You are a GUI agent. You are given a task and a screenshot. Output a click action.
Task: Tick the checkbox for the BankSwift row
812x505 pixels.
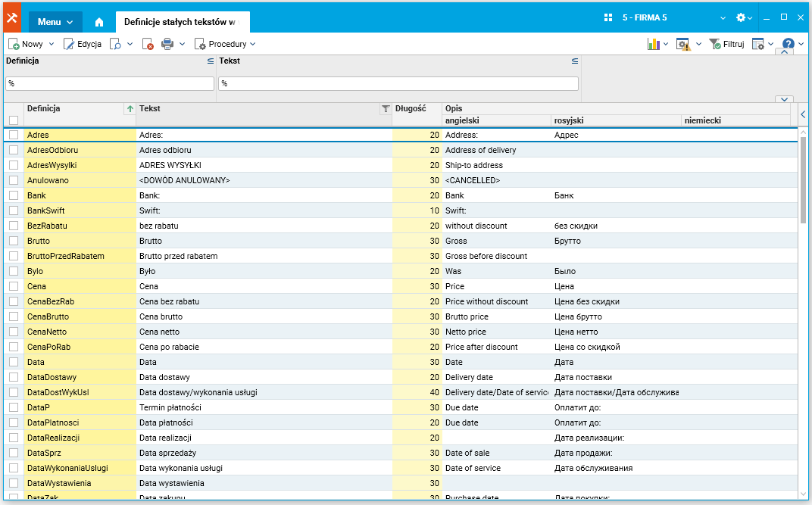14,210
